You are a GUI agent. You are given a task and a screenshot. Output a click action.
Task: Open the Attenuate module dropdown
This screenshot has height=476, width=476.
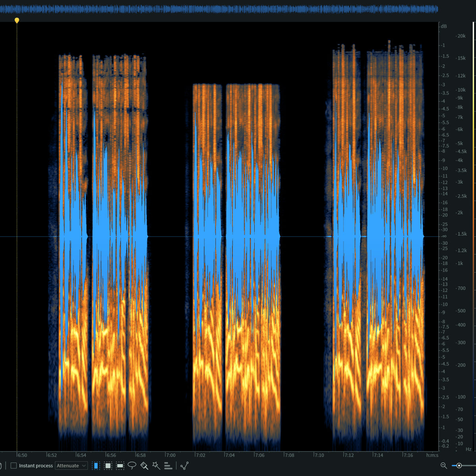pos(71,466)
